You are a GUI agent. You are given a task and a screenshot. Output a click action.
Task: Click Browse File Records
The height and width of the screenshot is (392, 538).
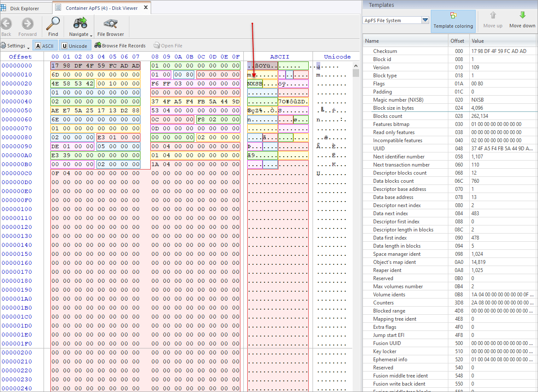pyautogui.click(x=120, y=46)
